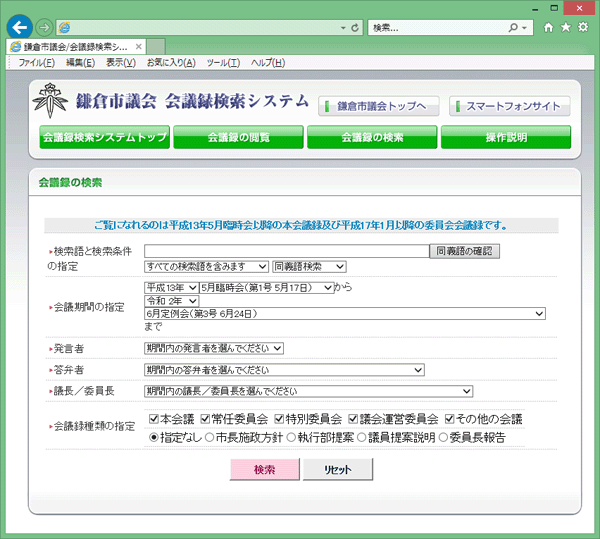Open favorites with the star icon

[x=566, y=27]
